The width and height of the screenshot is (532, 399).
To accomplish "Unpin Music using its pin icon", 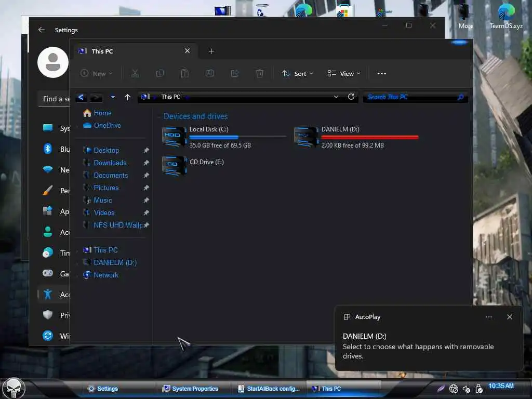I will point(146,200).
